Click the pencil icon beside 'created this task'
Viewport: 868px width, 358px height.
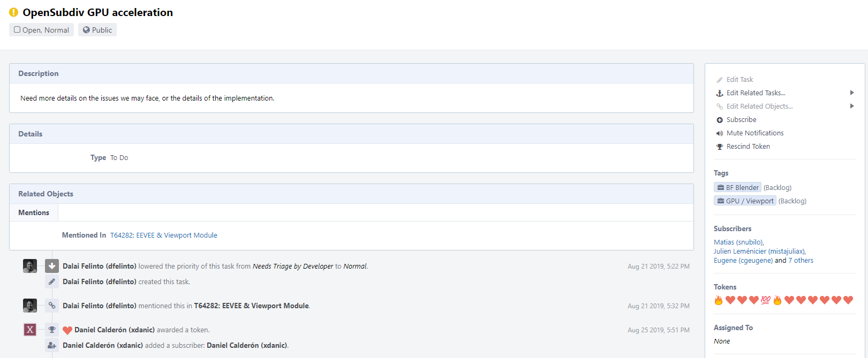click(52, 281)
